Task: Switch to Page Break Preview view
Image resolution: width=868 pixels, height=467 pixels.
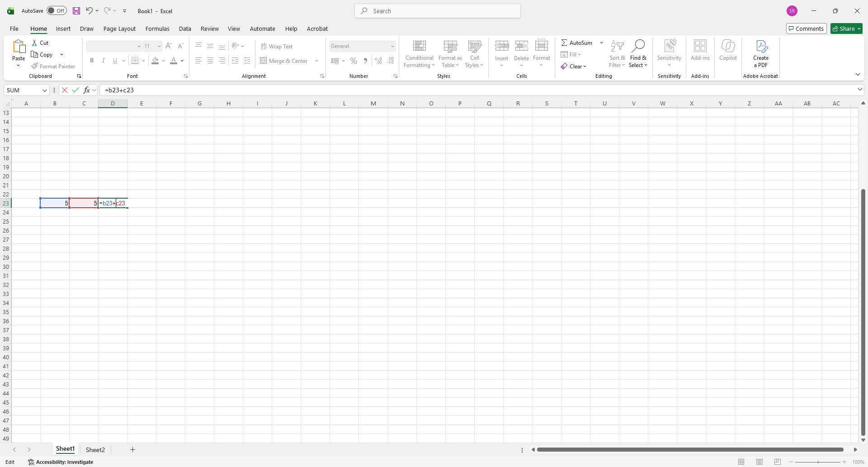Action: click(x=778, y=462)
